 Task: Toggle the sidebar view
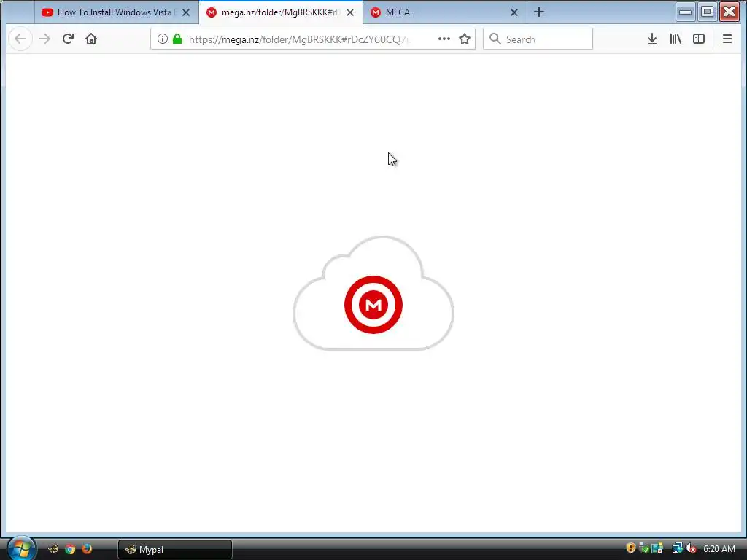698,39
